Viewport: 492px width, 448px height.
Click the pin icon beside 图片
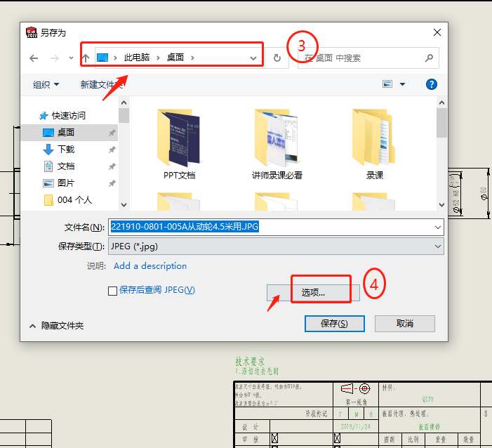(112, 183)
